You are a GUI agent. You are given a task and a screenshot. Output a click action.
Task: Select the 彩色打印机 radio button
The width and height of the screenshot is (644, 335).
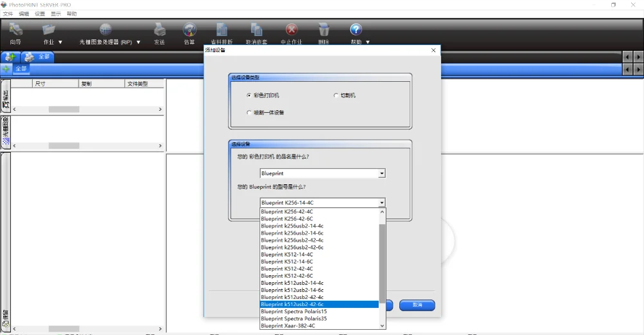pyautogui.click(x=249, y=95)
